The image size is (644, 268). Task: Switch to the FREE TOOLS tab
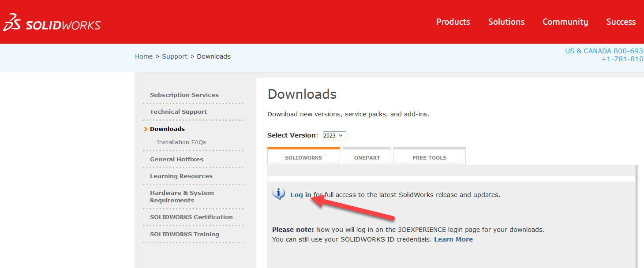click(x=429, y=157)
